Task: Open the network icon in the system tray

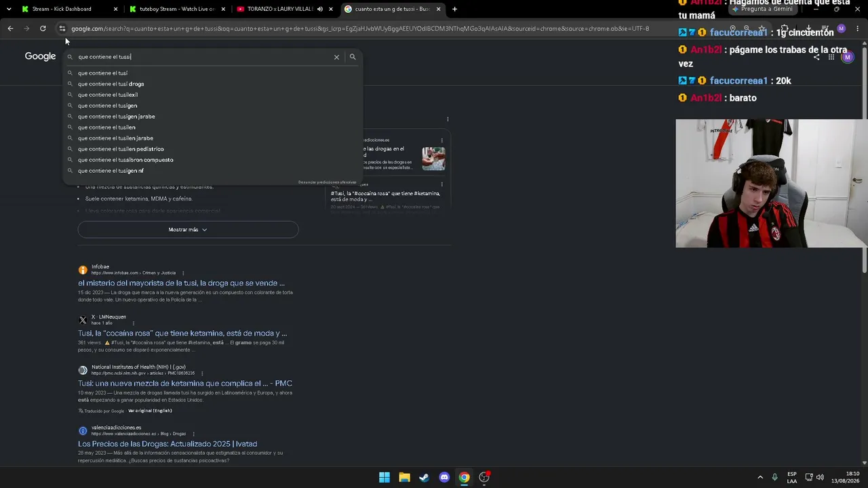Action: [x=809, y=477]
